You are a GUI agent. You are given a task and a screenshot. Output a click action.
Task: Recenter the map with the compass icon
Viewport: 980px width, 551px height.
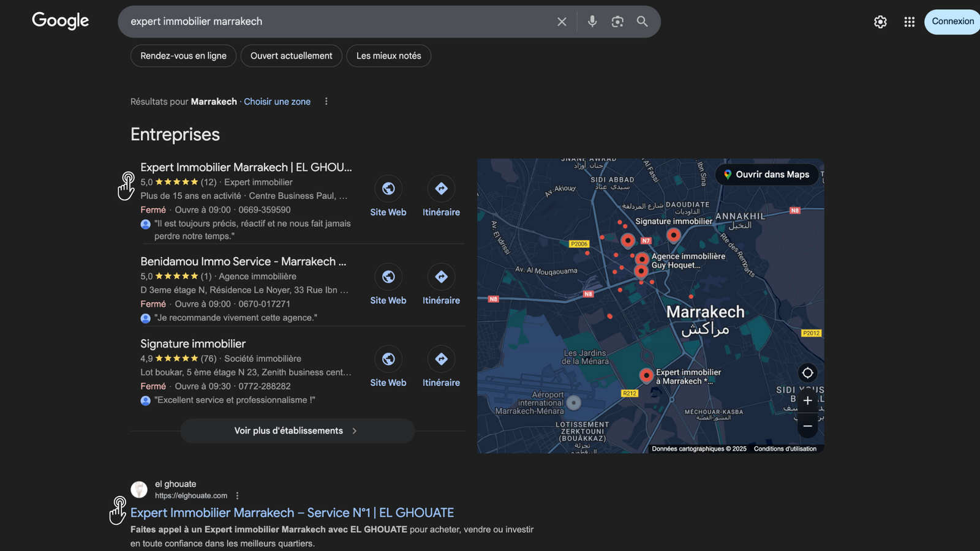point(807,372)
